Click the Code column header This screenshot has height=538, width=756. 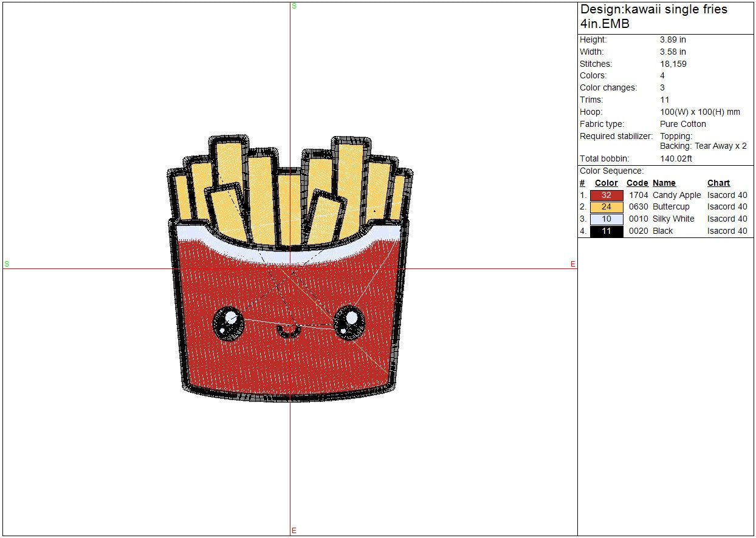click(637, 183)
